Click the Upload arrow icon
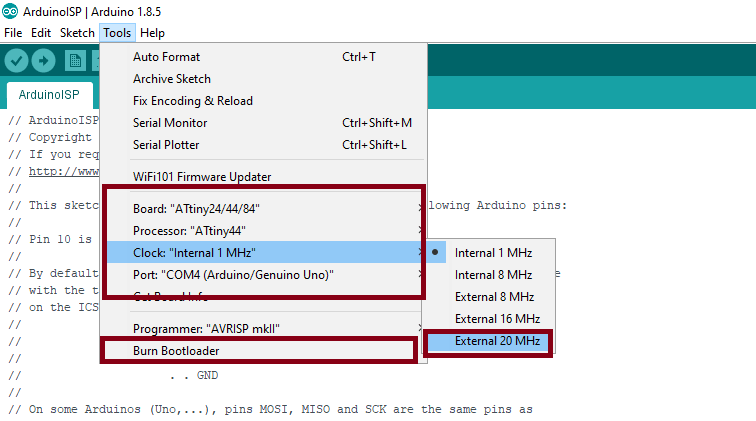This screenshot has height=421, width=756. tap(43, 61)
